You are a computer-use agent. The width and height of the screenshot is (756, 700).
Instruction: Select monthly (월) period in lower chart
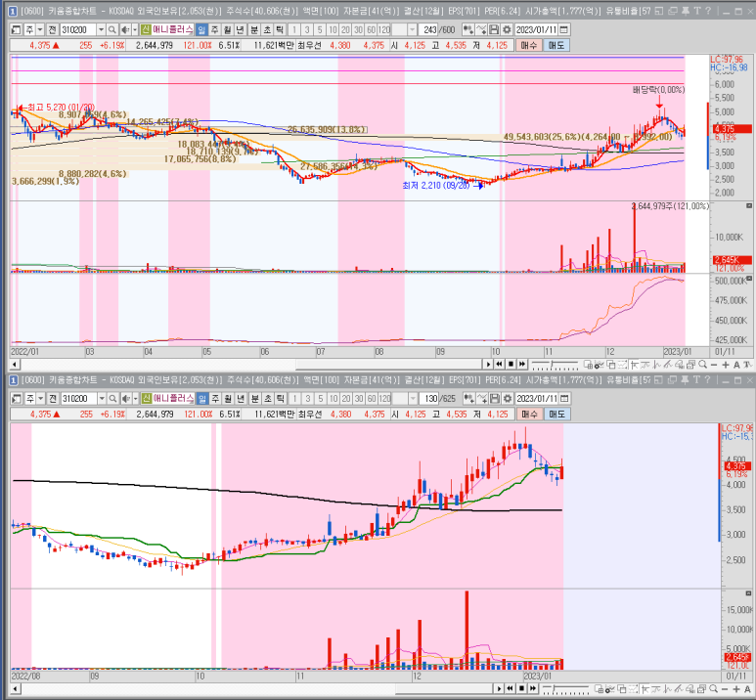(228, 399)
